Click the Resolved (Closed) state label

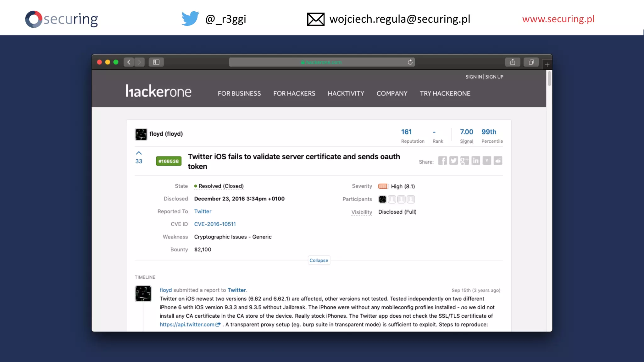coord(219,186)
